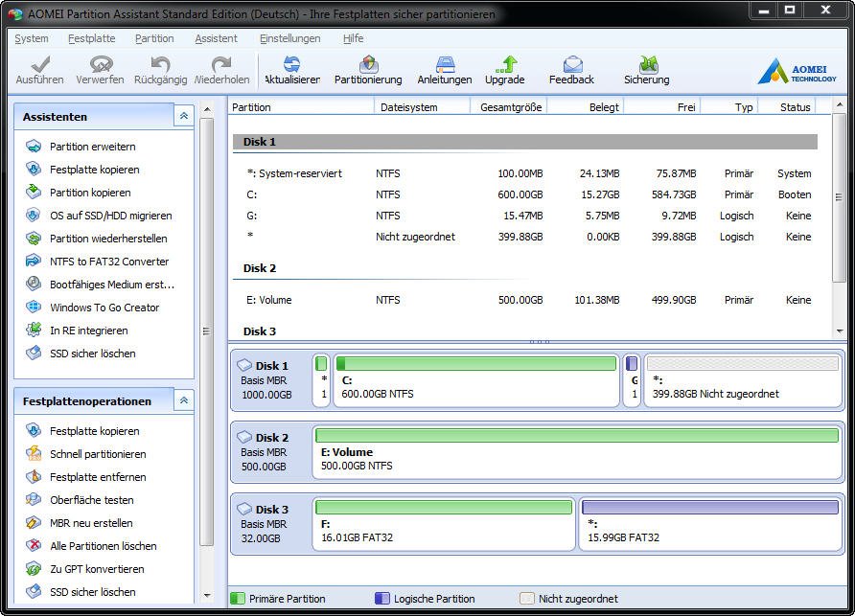855x616 pixels.
Task: Select the 15.99GB FAT32 logical partition block
Action: click(x=710, y=524)
